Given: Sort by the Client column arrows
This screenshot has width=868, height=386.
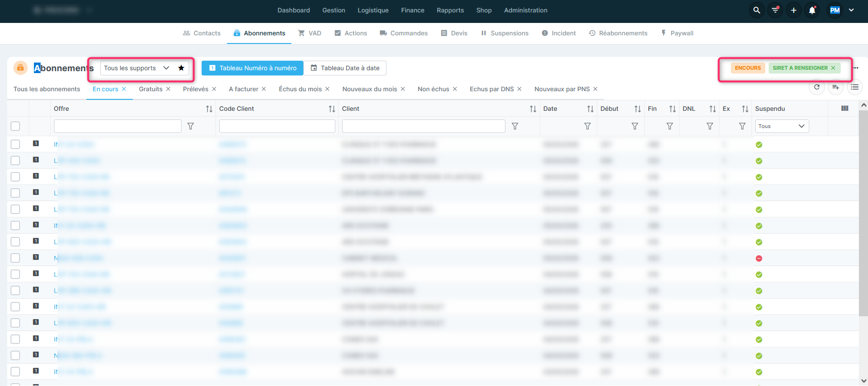Looking at the screenshot, I should coord(533,109).
